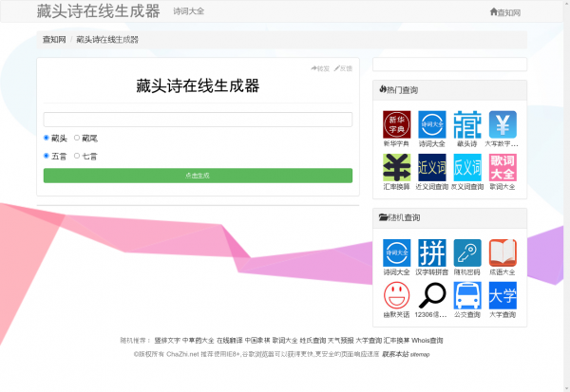Open the 近义词查询 synonym icon
The image size is (570, 392).
coord(431,167)
